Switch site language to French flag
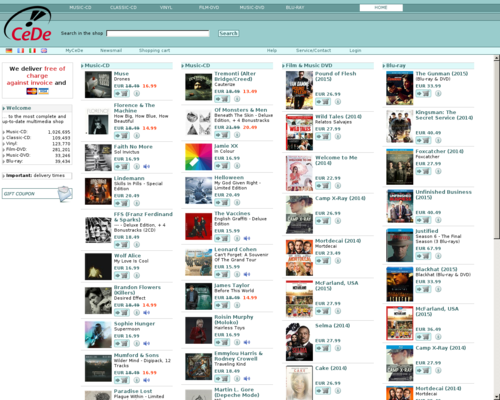Viewport: 500px width, 400px height. coord(21,51)
